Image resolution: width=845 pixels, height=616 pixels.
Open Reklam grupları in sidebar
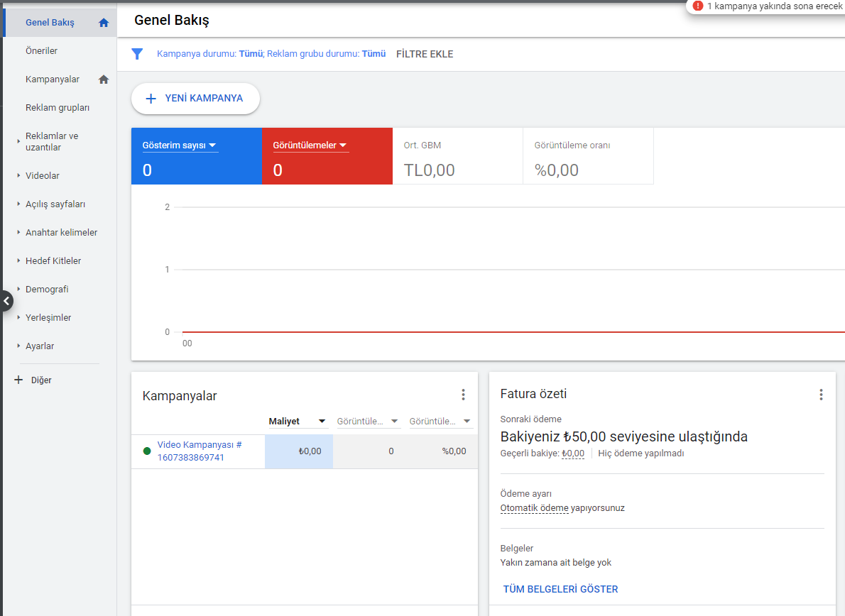(58, 108)
